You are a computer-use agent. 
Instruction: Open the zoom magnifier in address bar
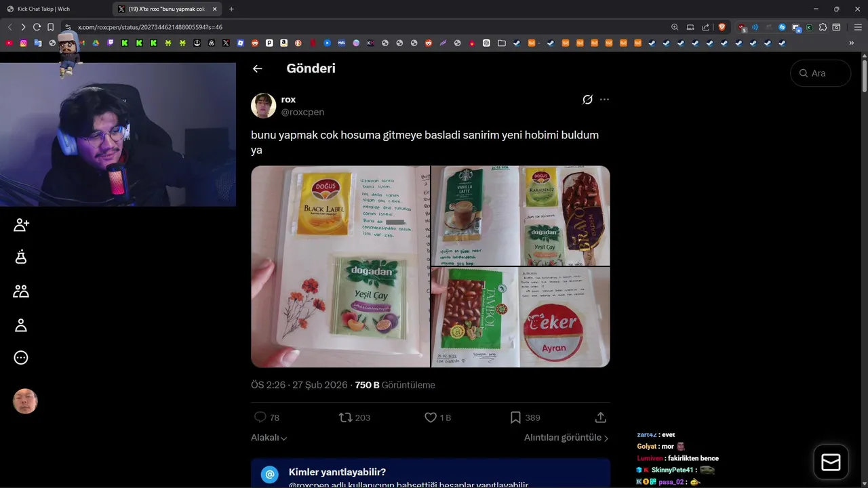pyautogui.click(x=675, y=27)
